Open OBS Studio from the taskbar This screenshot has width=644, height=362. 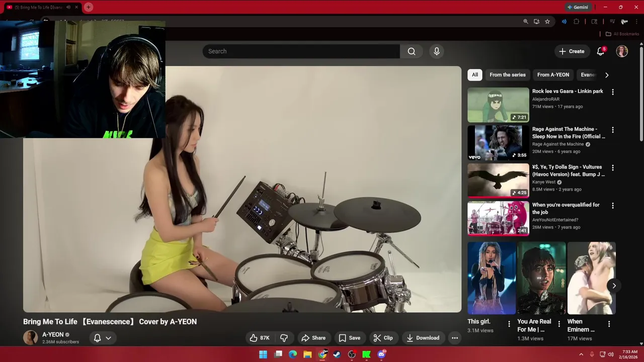click(352, 354)
